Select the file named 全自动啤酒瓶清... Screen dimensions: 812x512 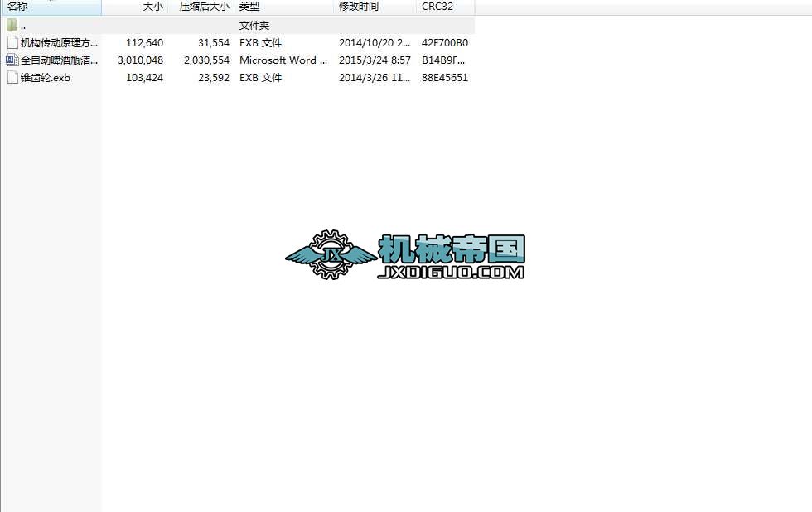pyautogui.click(x=59, y=60)
